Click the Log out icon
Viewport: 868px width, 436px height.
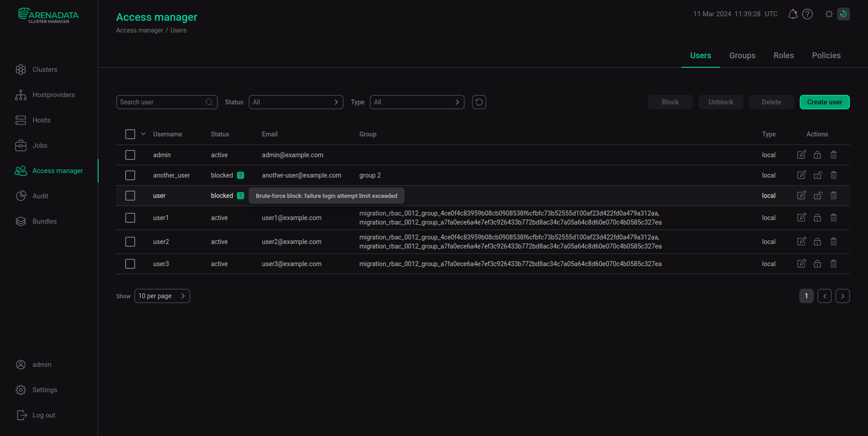point(22,415)
